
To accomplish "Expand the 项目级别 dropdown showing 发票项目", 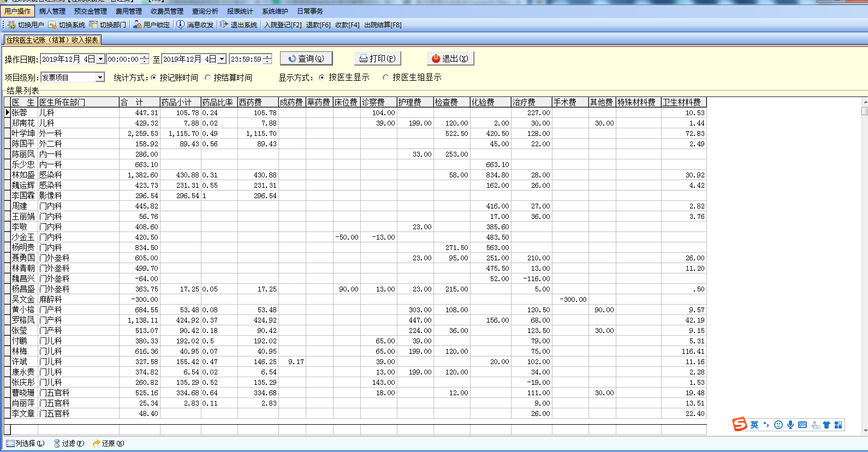I will point(100,78).
